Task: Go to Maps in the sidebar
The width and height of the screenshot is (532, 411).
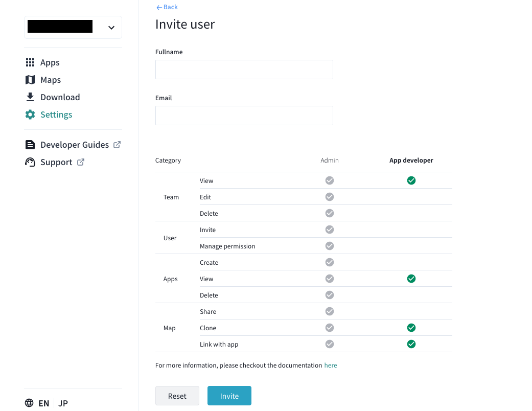Action: [51, 80]
